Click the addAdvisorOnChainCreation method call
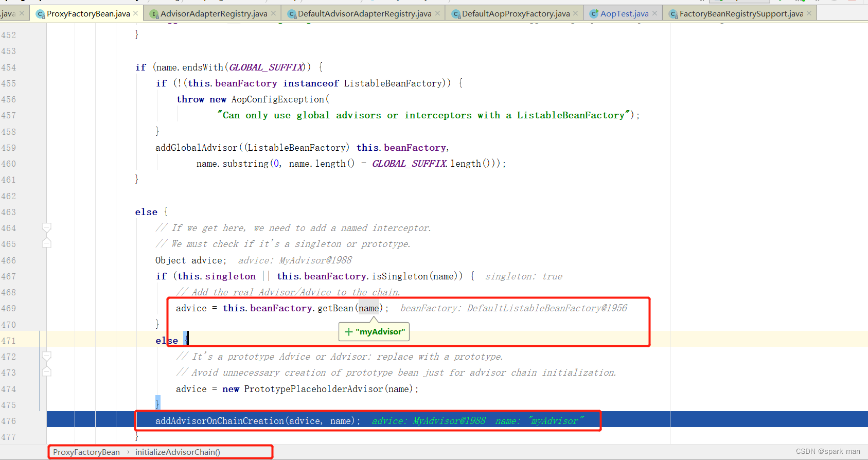 (x=220, y=421)
